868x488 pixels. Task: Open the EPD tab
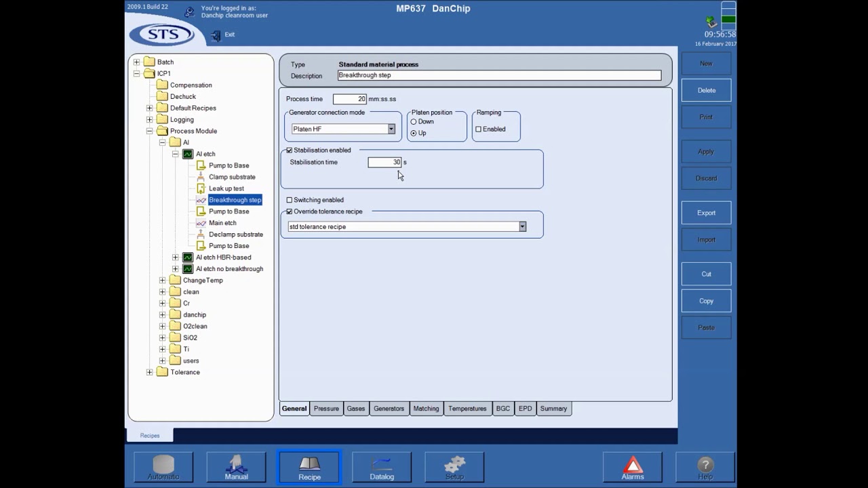[x=525, y=409]
